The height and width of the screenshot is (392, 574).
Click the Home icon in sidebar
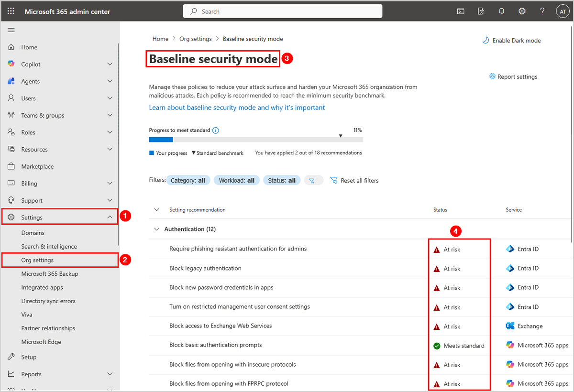pyautogui.click(x=11, y=47)
